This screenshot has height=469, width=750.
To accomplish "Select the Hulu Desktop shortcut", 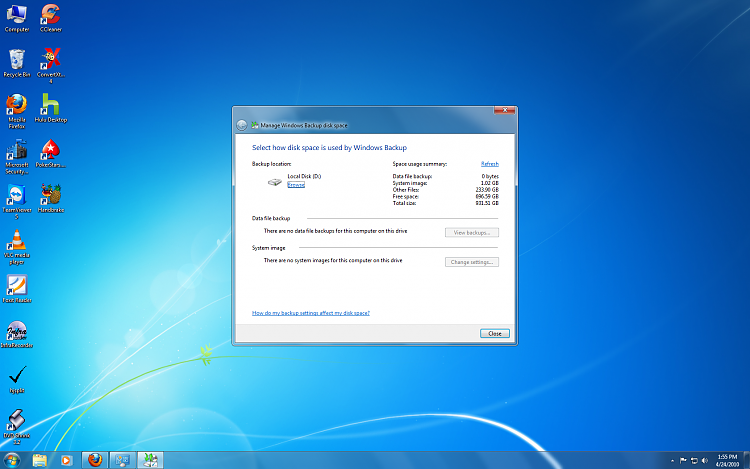I will tap(51, 108).
